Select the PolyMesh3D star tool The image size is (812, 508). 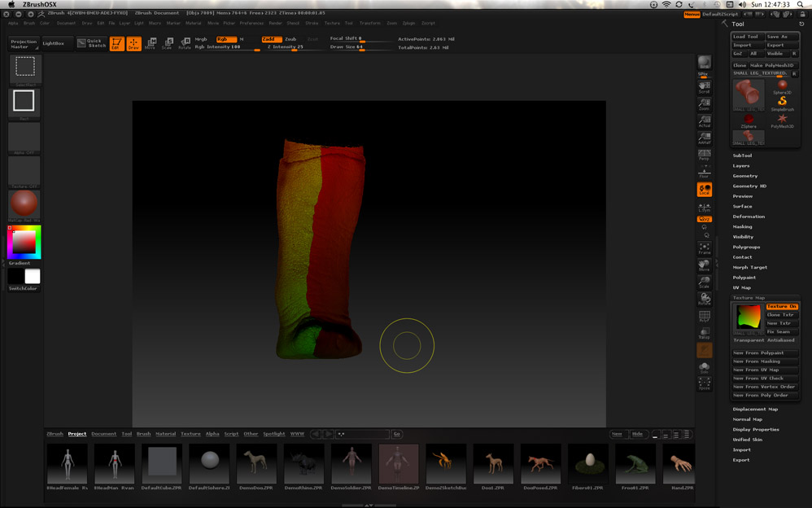pos(782,121)
